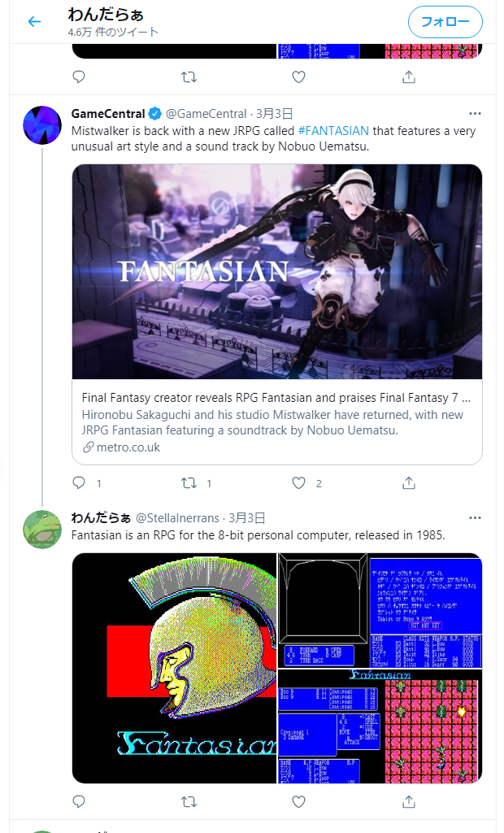Retweet the 8-bit Fantasian tweet

tap(189, 801)
